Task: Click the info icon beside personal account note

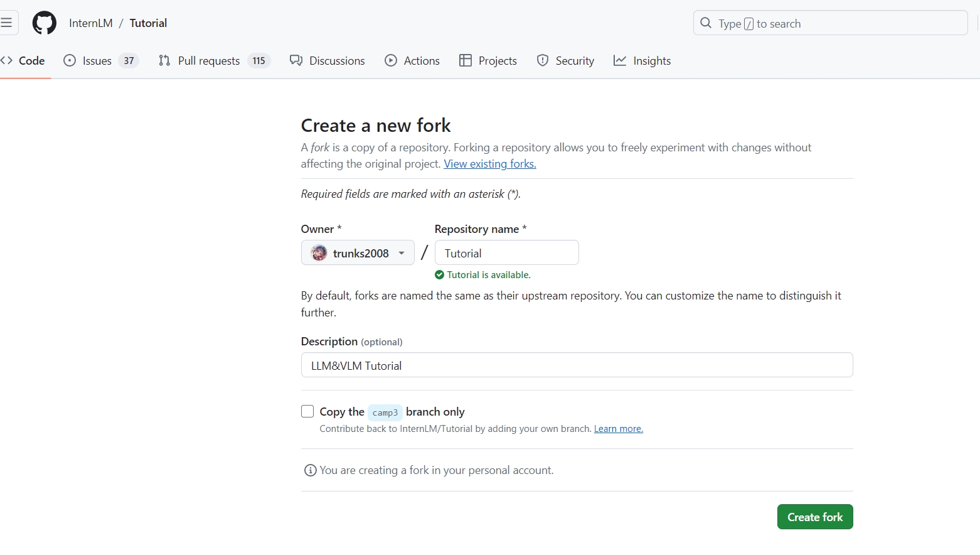Action: 310,470
